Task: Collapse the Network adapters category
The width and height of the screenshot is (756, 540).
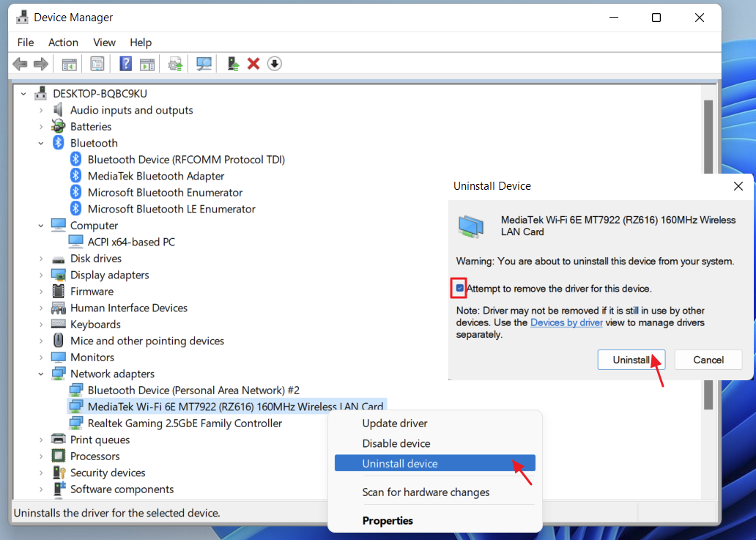Action: tap(42, 374)
